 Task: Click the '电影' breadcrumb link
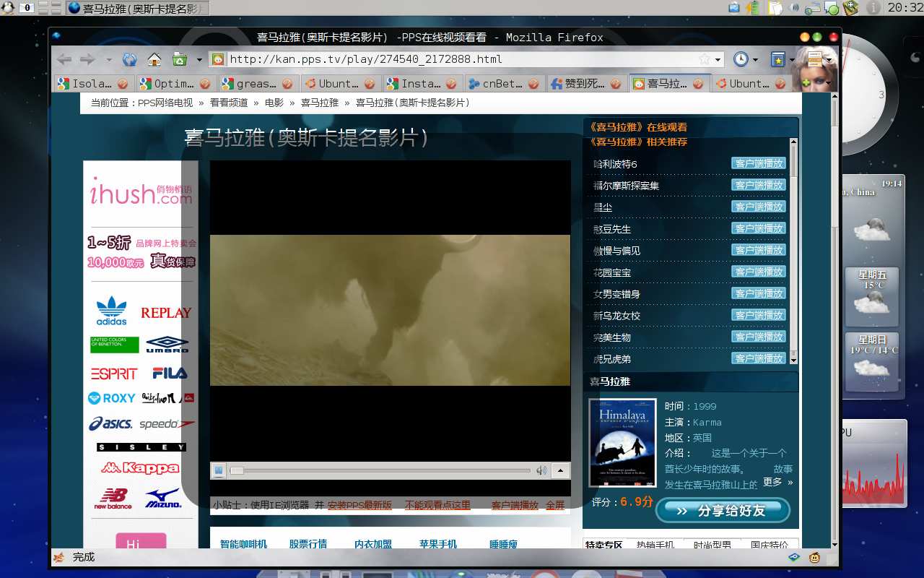(274, 103)
